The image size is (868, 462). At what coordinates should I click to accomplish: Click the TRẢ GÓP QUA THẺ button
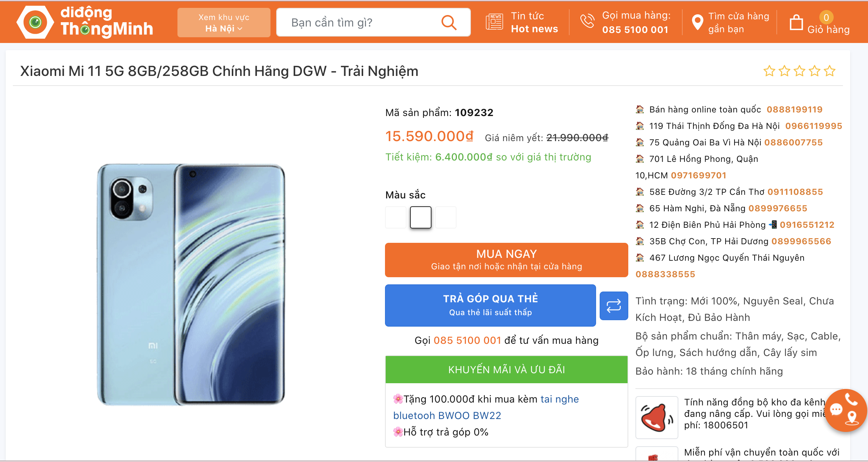pyautogui.click(x=490, y=305)
